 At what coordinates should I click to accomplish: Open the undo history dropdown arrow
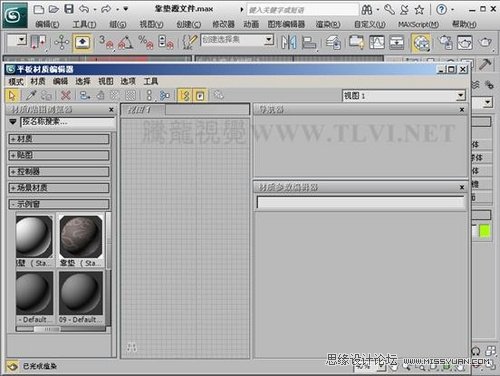(95, 9)
